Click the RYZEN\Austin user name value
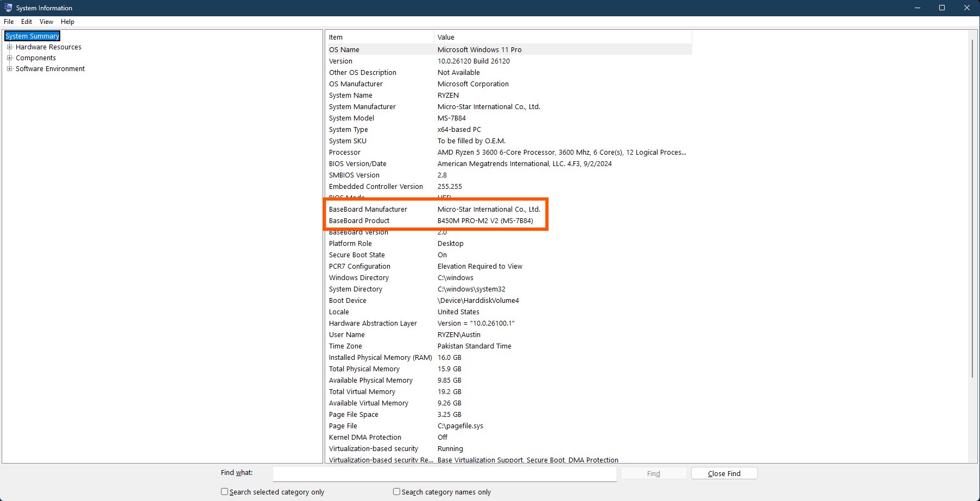Screen dimensions: 980x501 click(x=459, y=334)
